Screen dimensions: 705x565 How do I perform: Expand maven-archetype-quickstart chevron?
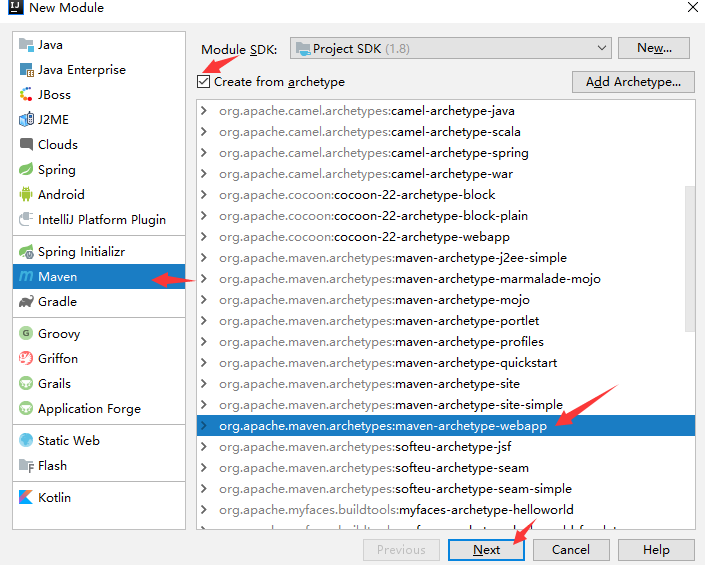click(x=204, y=363)
